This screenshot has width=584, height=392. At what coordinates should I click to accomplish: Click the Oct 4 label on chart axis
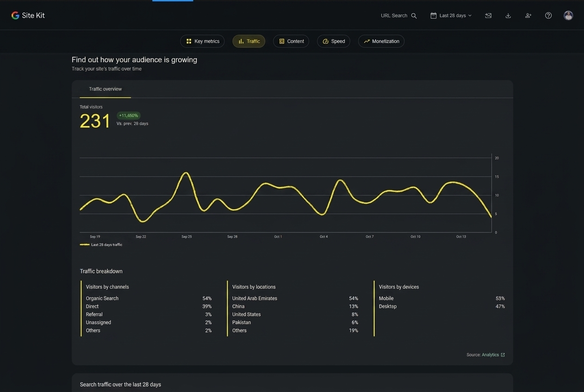tap(323, 237)
